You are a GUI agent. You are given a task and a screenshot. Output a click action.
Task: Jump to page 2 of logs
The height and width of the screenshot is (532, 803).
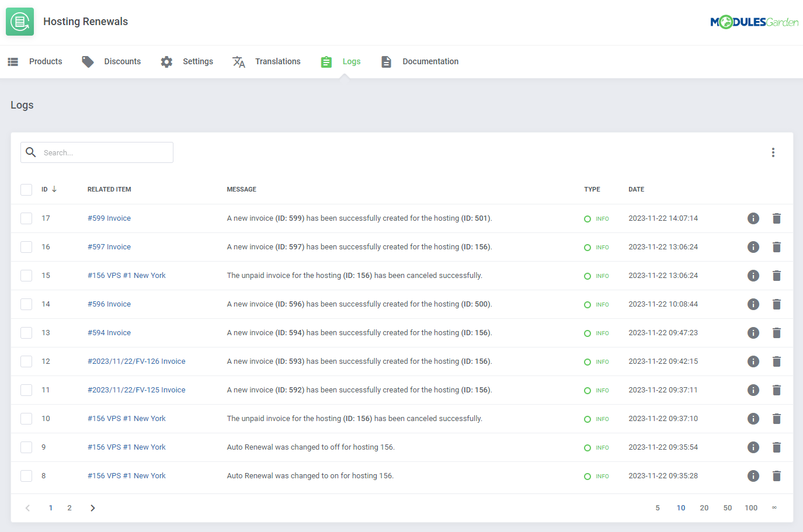point(69,508)
